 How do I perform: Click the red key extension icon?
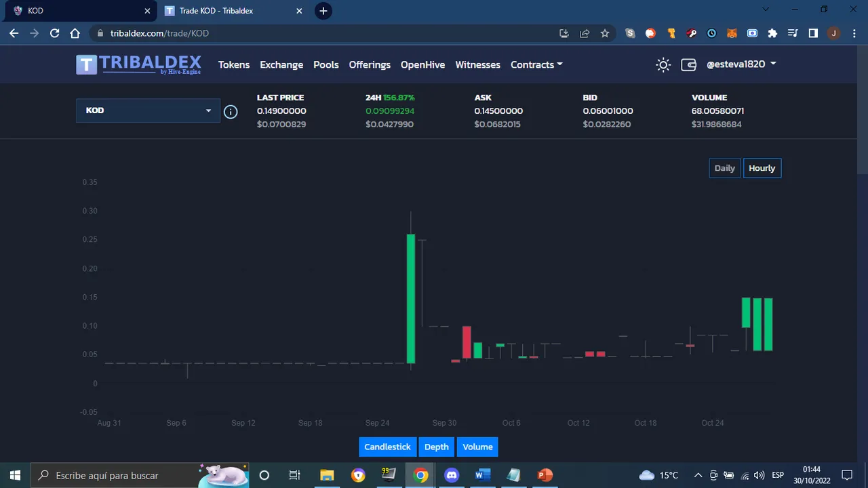[x=692, y=33]
